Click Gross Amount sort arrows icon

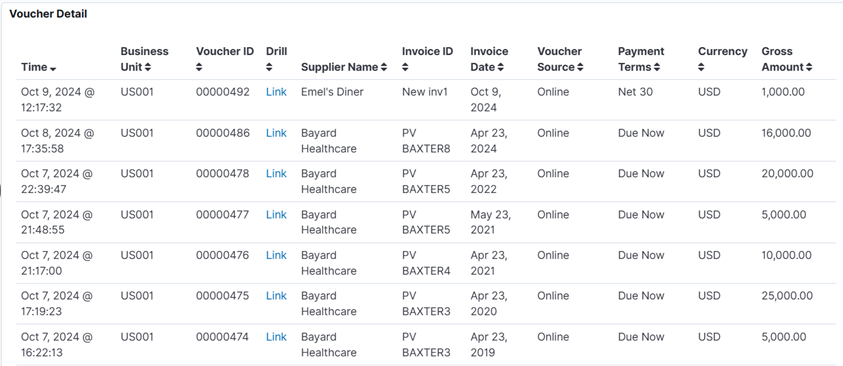click(809, 68)
